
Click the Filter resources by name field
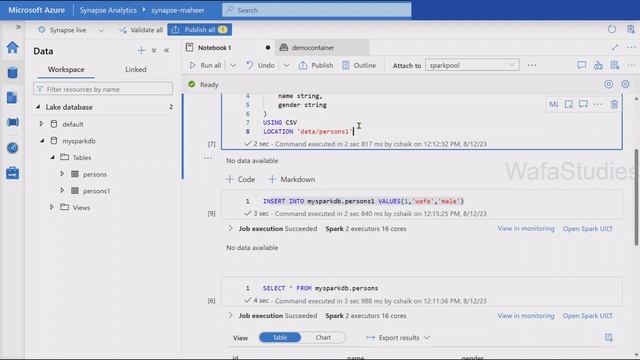pos(103,89)
